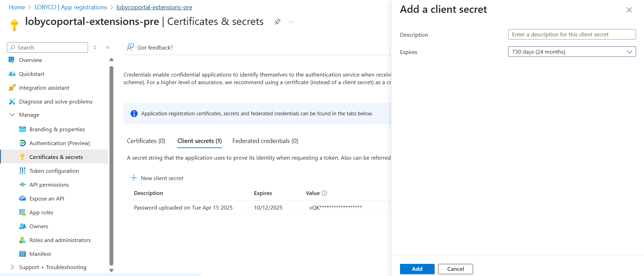Click the Overview grid icon
Image resolution: width=644 pixels, height=276 pixels.
click(x=12, y=60)
